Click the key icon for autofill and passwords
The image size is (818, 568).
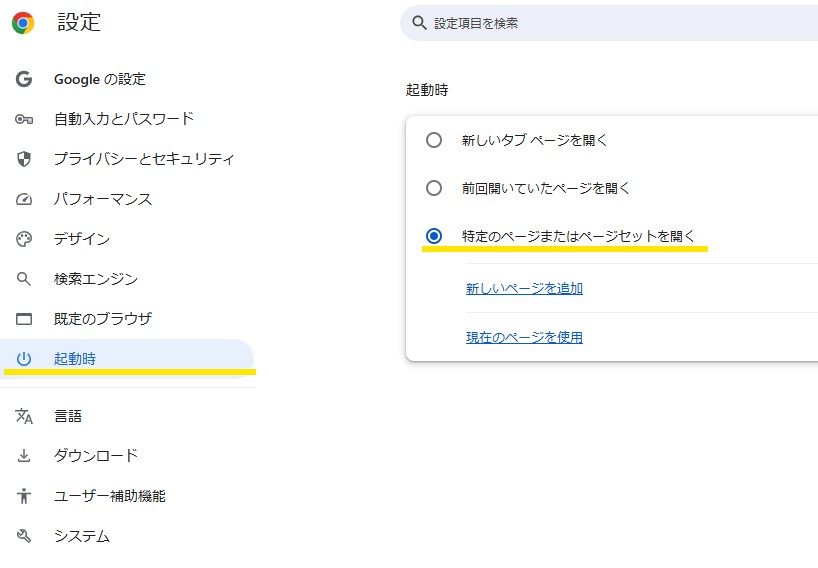pos(24,119)
